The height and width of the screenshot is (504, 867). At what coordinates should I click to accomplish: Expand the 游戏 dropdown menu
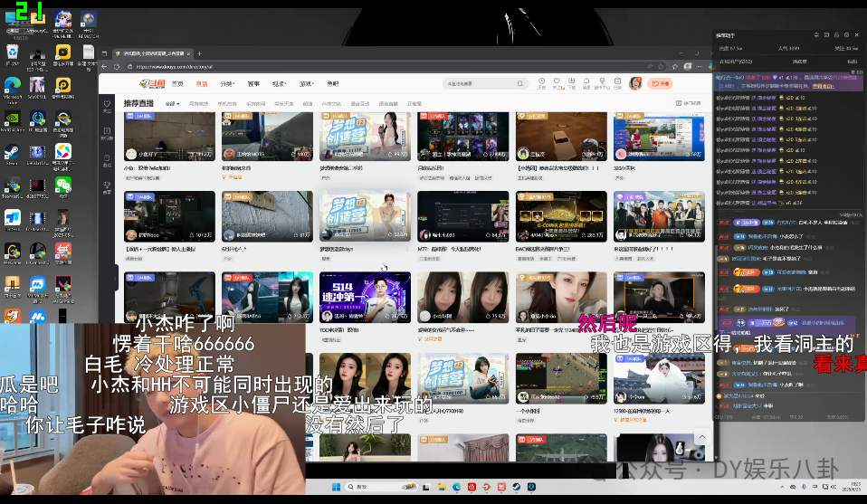point(306,84)
